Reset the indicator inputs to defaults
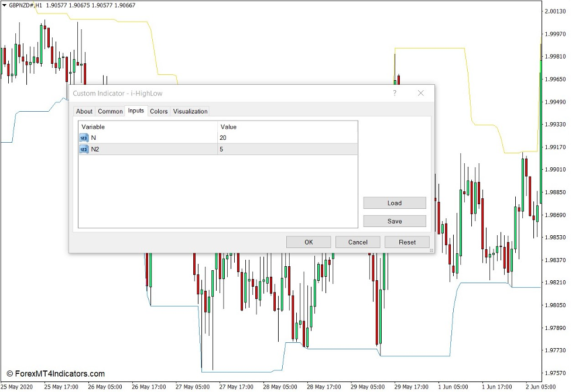This screenshot has height=392, width=572. (407, 242)
